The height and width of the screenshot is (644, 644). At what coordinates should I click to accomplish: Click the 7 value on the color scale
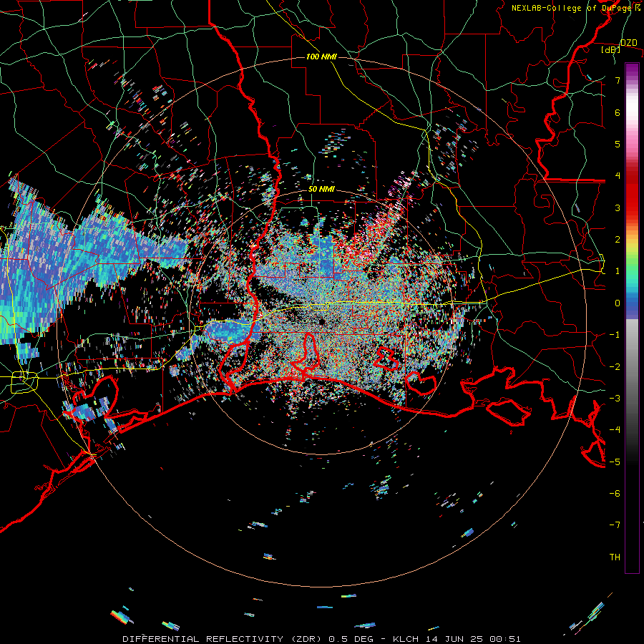point(618,80)
